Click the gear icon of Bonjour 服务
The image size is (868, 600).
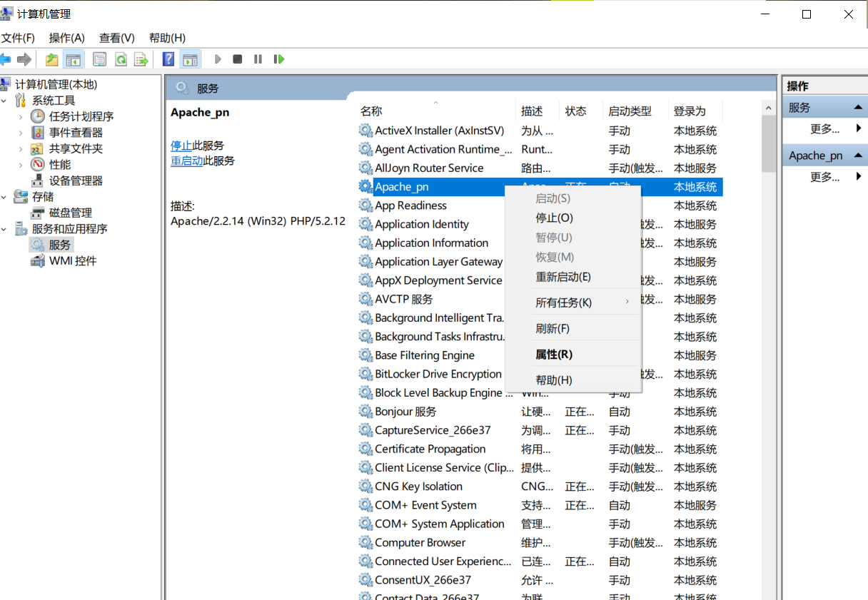(365, 412)
